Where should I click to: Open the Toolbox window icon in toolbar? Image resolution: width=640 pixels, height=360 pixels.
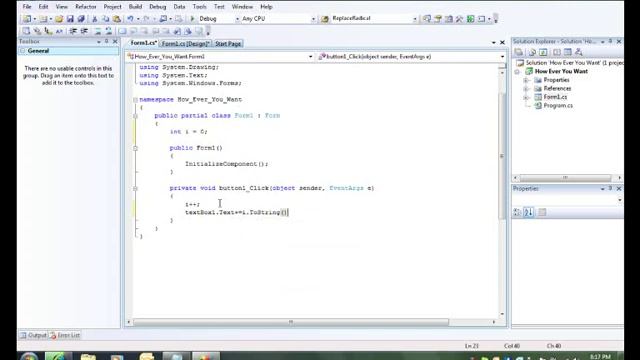(460, 19)
